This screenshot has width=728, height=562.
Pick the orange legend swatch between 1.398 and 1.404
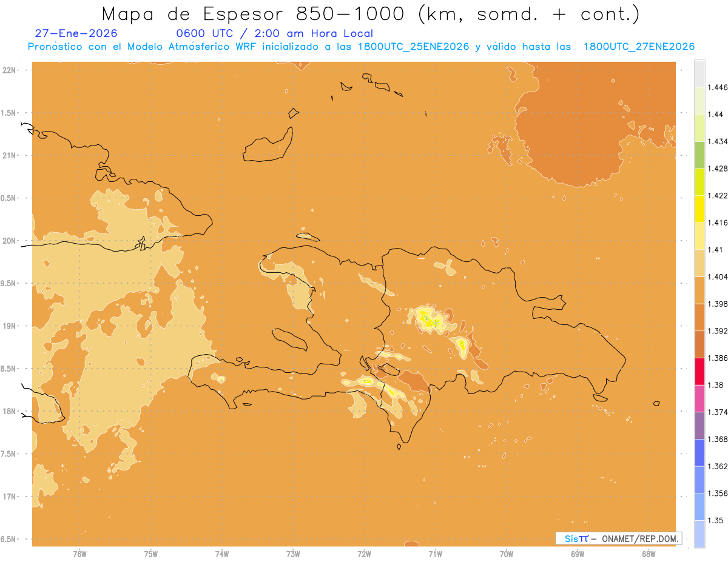point(699,290)
